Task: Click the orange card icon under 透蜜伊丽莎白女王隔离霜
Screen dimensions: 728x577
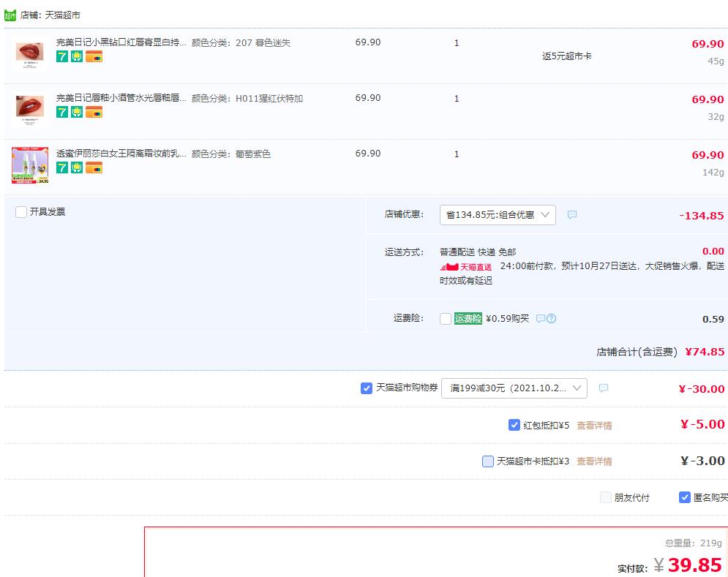Action: click(x=94, y=167)
